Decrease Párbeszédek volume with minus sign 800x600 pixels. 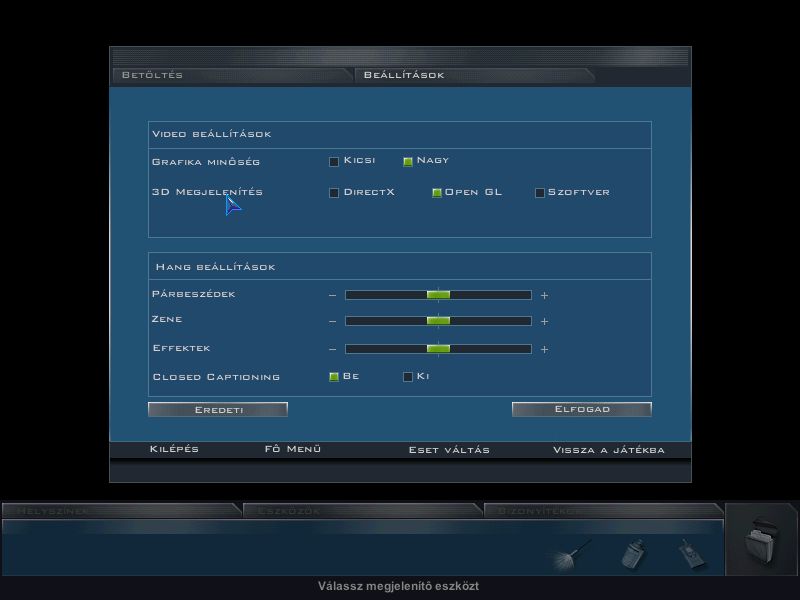coord(333,295)
